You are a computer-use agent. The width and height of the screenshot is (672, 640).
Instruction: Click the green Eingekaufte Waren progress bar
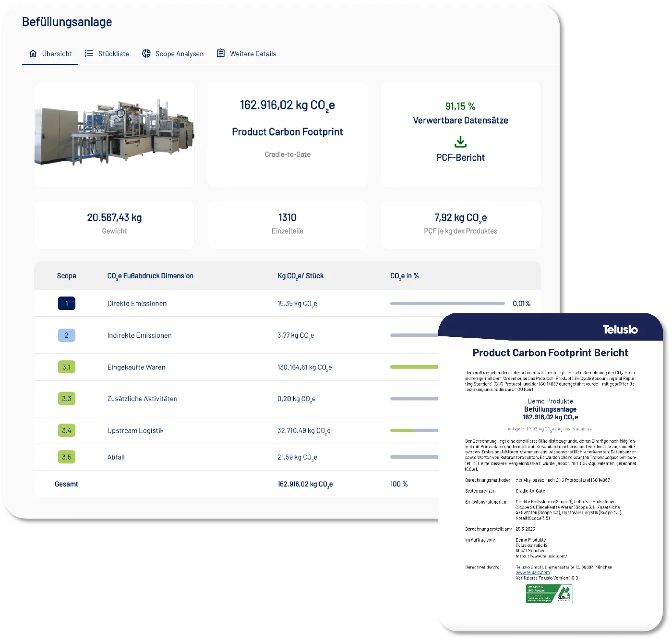414,367
